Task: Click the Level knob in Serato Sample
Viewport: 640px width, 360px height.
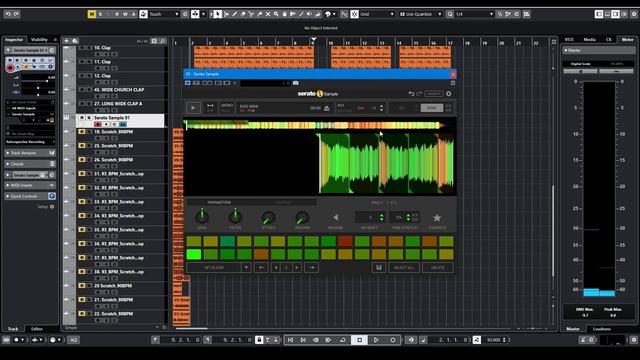Action: coord(202,217)
